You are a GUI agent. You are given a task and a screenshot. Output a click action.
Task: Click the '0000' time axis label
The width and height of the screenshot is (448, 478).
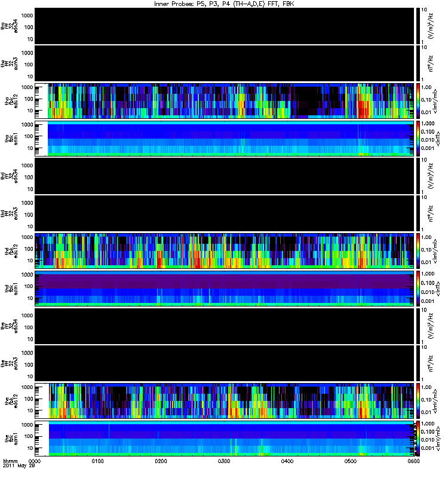tap(35, 461)
